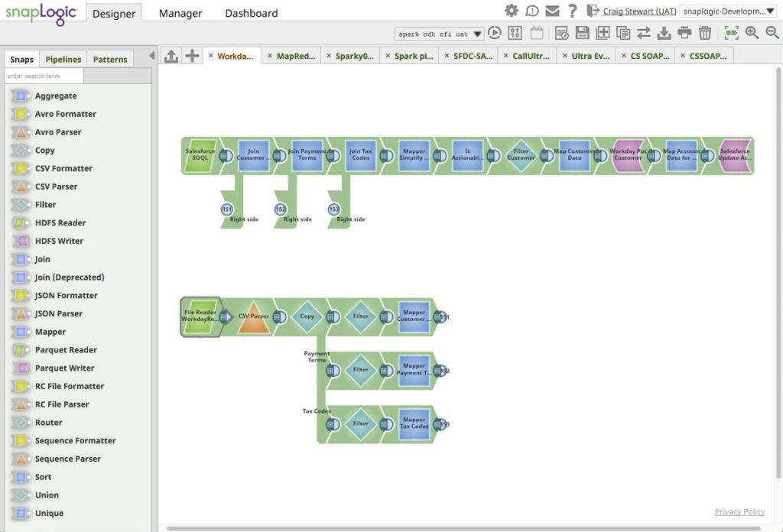This screenshot has width=783, height=532.
Task: Select the Salesforce SOQL snap
Action: coord(200,156)
